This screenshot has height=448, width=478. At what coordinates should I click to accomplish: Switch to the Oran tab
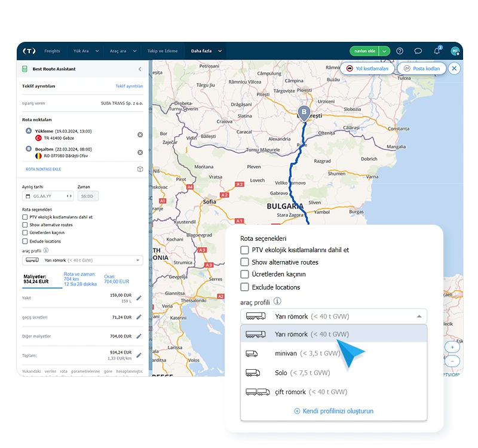pos(117,279)
